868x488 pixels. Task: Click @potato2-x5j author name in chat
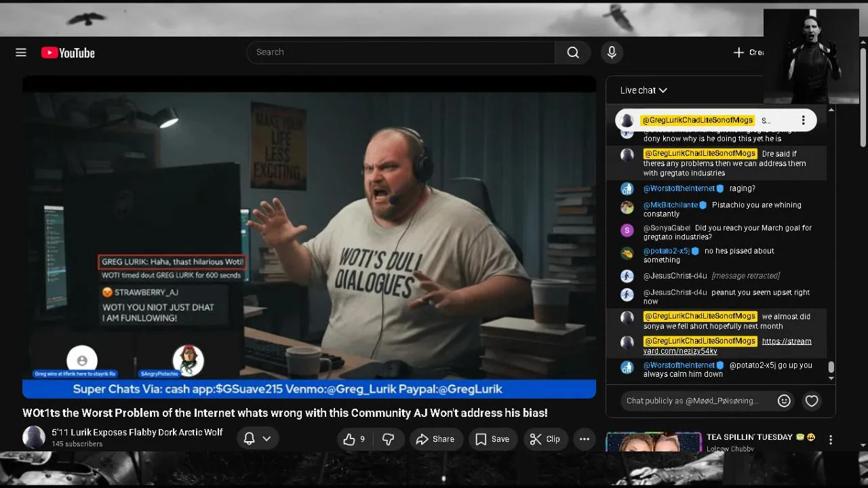[x=666, y=251]
